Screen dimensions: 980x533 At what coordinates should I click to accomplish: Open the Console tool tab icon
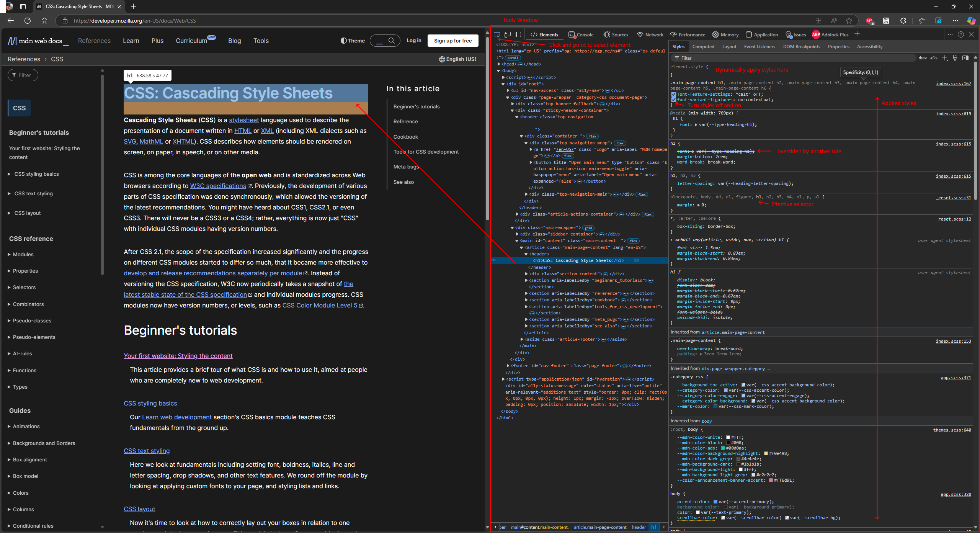(572, 35)
